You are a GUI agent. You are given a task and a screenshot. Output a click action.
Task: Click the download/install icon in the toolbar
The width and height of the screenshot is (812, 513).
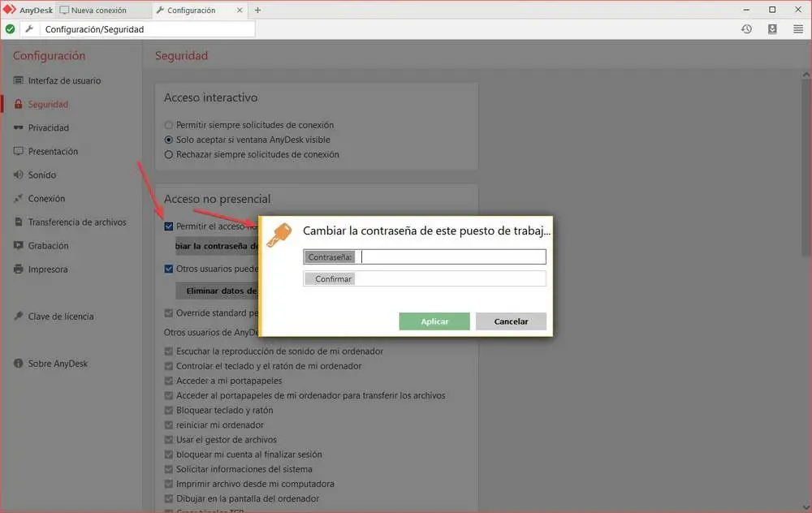(772, 29)
